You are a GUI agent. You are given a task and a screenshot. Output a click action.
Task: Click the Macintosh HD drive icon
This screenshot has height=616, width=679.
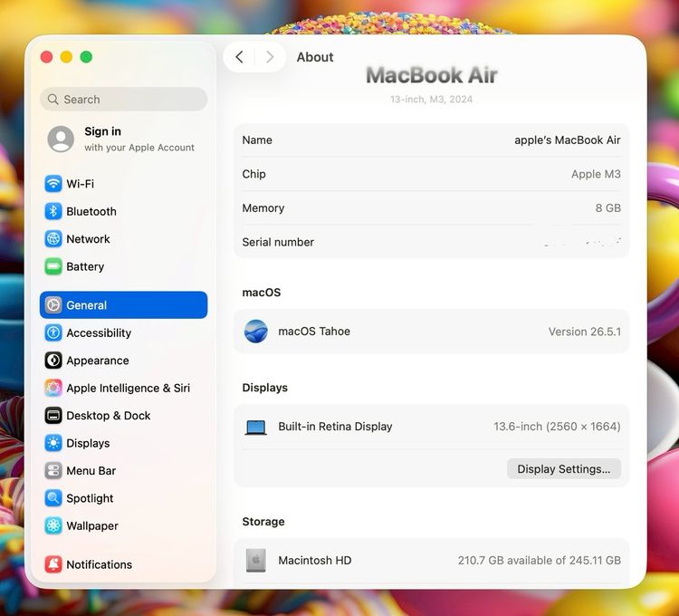tap(256, 560)
